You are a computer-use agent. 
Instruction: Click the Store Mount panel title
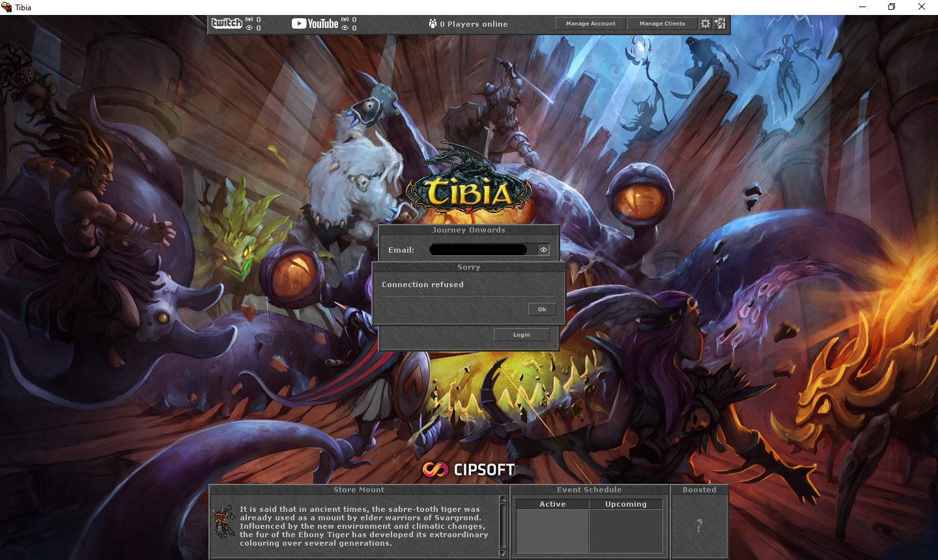[x=359, y=490]
